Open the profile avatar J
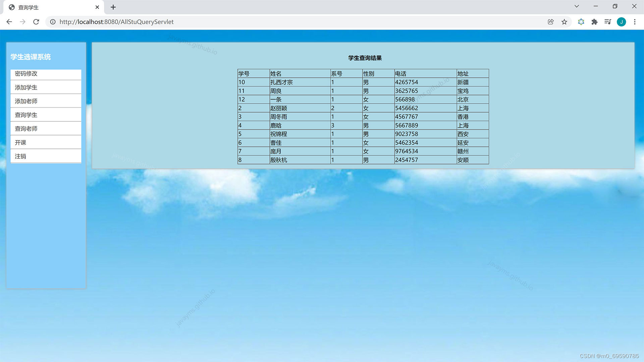This screenshot has width=644, height=362. [x=621, y=22]
